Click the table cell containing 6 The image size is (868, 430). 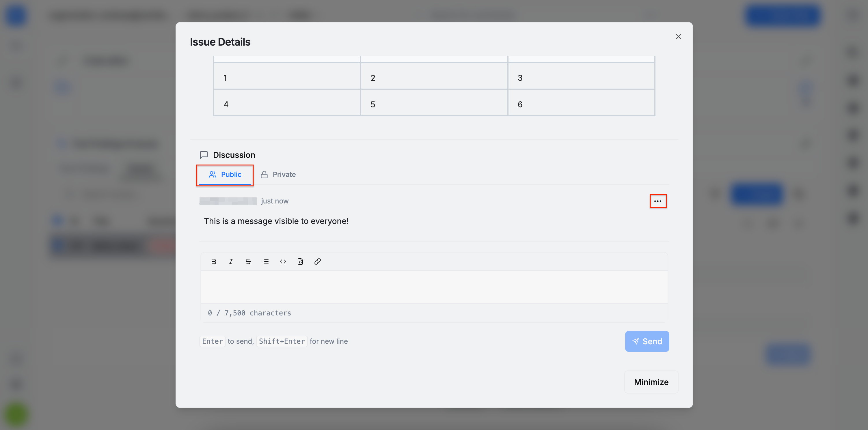(581, 104)
